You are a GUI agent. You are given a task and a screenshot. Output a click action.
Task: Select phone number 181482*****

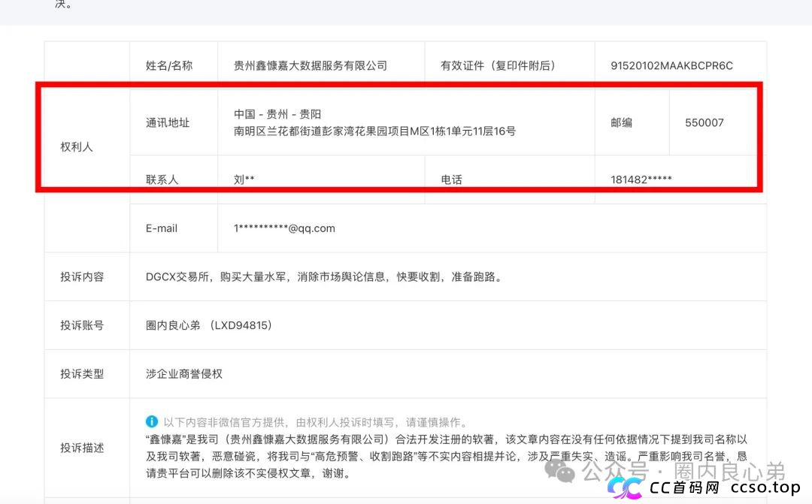pyautogui.click(x=641, y=180)
